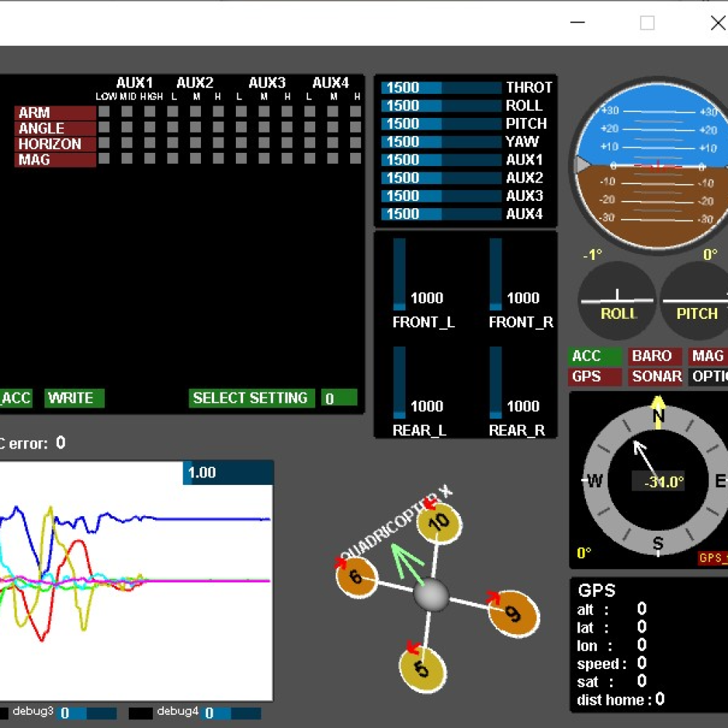The height and width of the screenshot is (728, 728).
Task: Click motor 5 on the quadcopter diagram
Action: click(x=422, y=669)
